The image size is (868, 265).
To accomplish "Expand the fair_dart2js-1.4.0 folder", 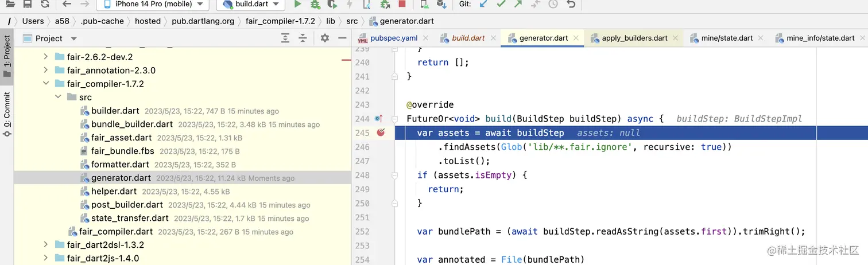I will coord(46,258).
